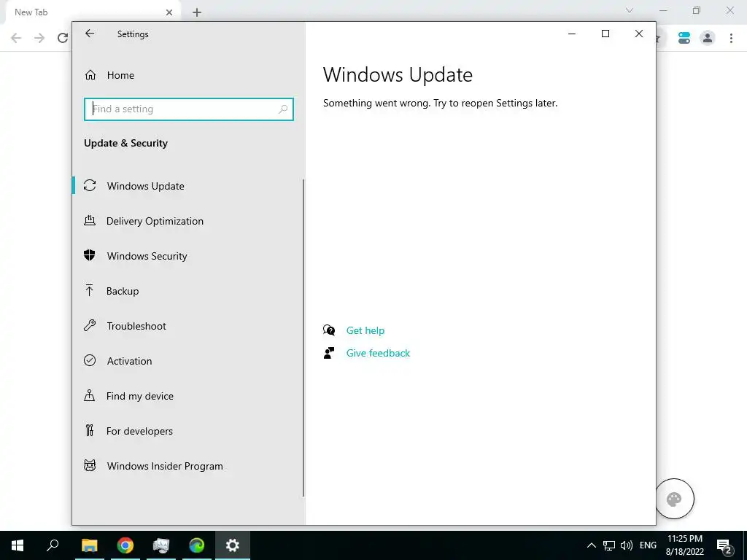
Task: Open the Home settings page
Action: pyautogui.click(x=120, y=75)
